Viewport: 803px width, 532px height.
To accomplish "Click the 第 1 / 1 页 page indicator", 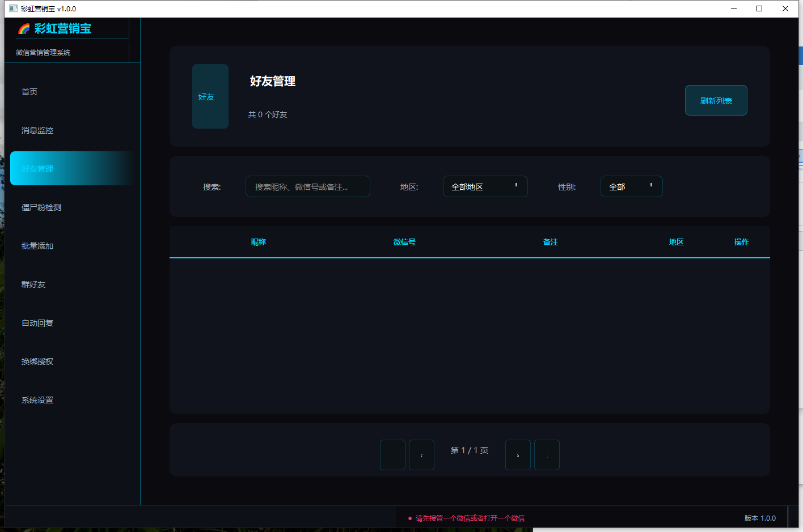I will [470, 450].
